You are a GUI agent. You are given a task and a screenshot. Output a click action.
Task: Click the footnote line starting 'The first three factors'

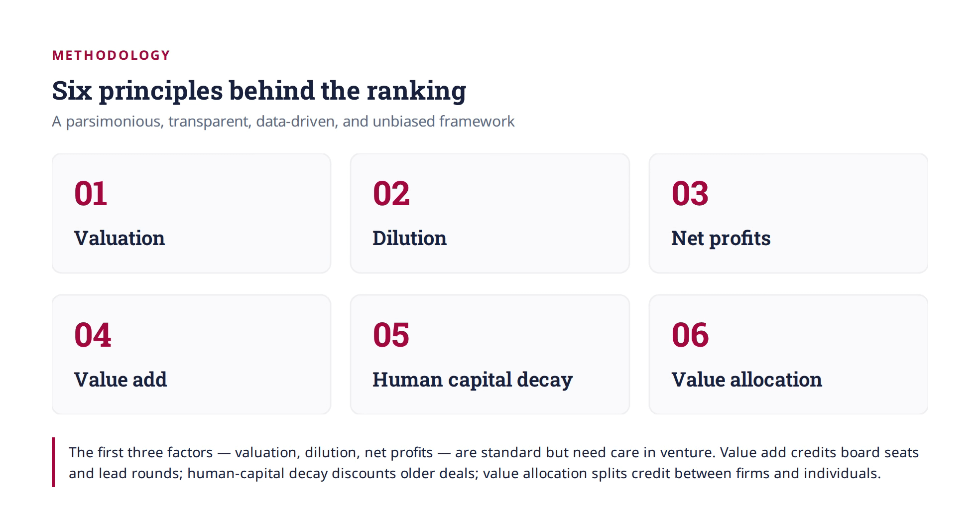pyautogui.click(x=493, y=452)
